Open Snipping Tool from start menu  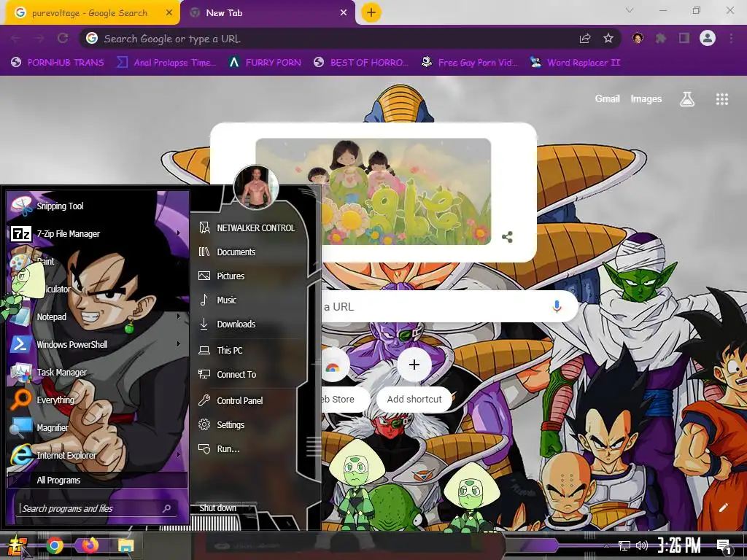pos(98,206)
